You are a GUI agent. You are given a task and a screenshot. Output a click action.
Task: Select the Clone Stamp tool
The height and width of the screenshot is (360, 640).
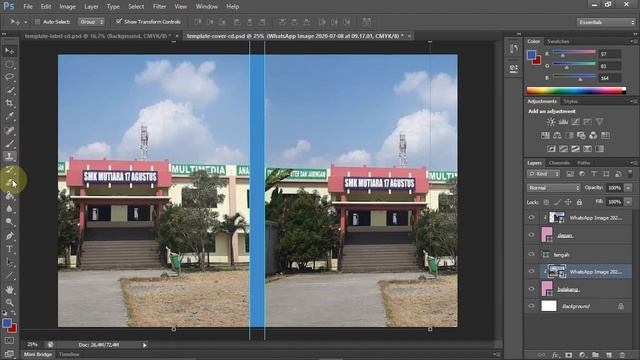pos(9,156)
